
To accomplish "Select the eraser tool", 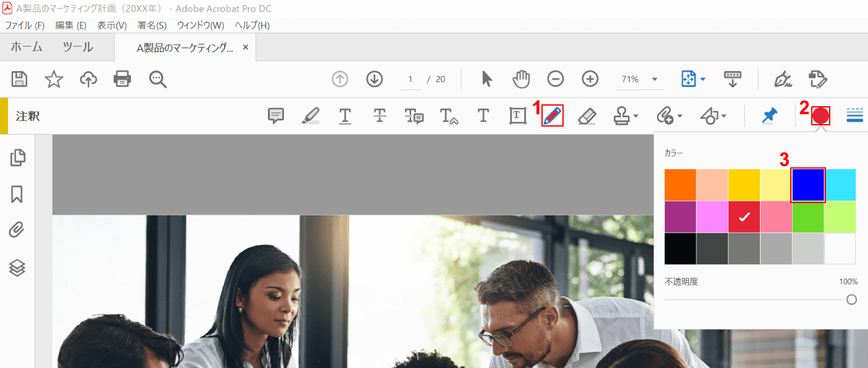I will (x=587, y=115).
